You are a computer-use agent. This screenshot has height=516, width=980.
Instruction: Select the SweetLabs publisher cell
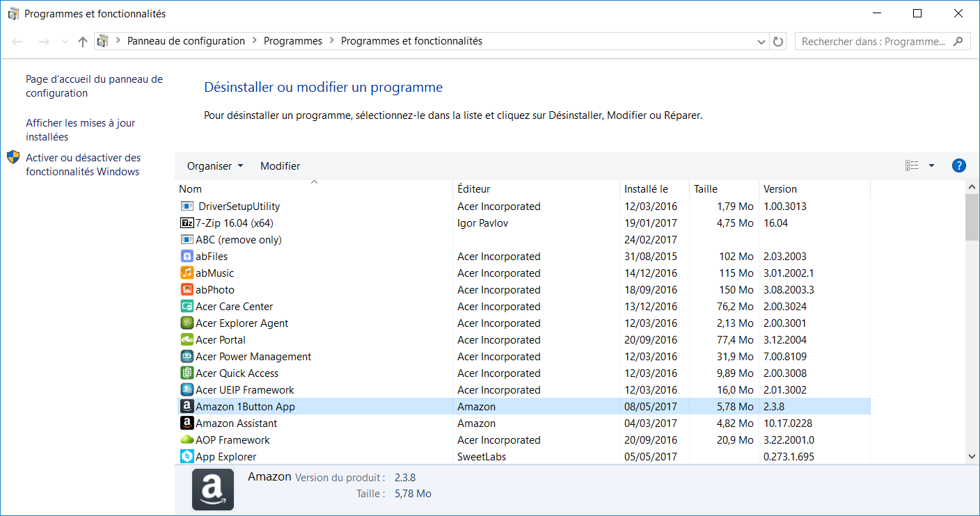pos(482,457)
